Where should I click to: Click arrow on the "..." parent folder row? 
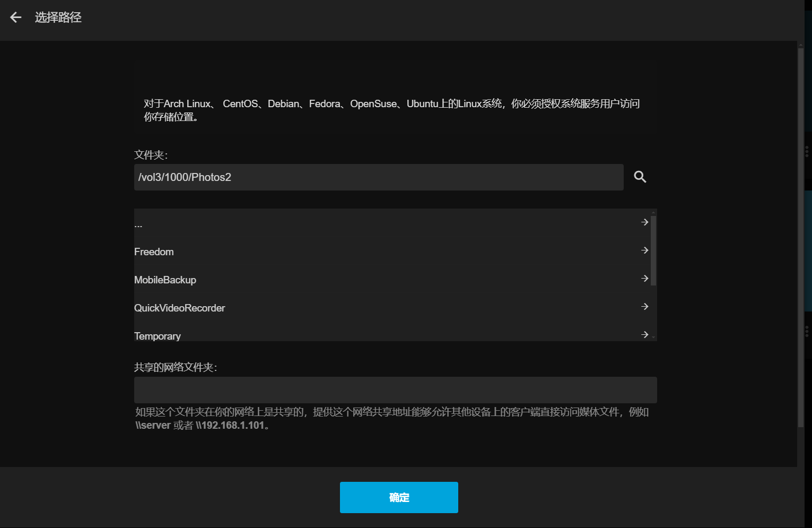coord(645,222)
